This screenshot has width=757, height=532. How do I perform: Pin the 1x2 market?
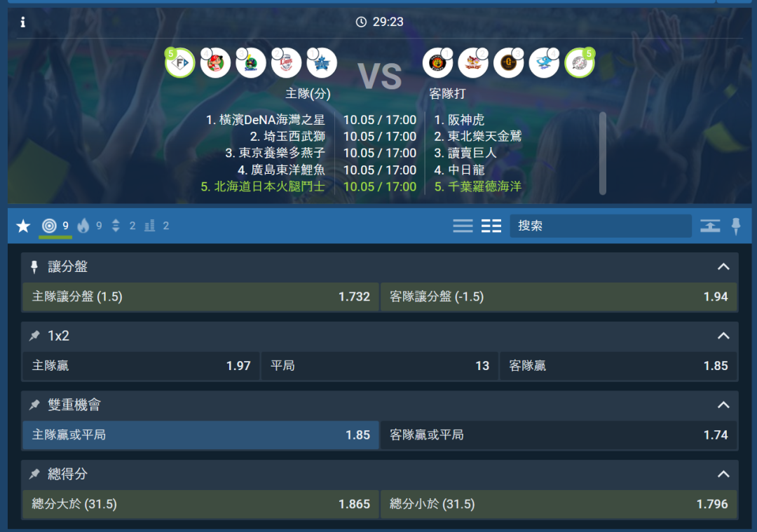click(x=34, y=336)
